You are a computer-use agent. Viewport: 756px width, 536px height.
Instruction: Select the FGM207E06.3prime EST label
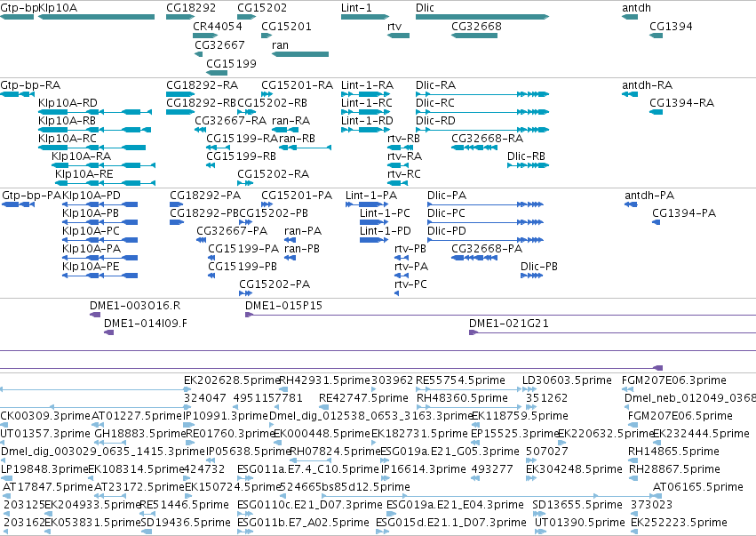tap(674, 380)
